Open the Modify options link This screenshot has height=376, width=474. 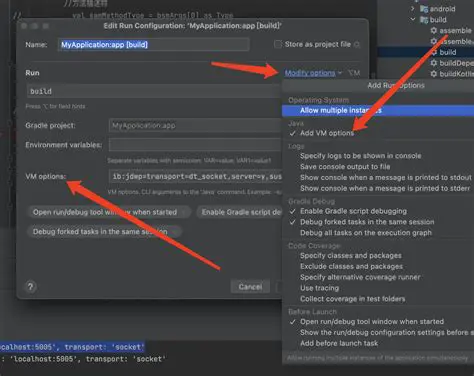pos(310,73)
